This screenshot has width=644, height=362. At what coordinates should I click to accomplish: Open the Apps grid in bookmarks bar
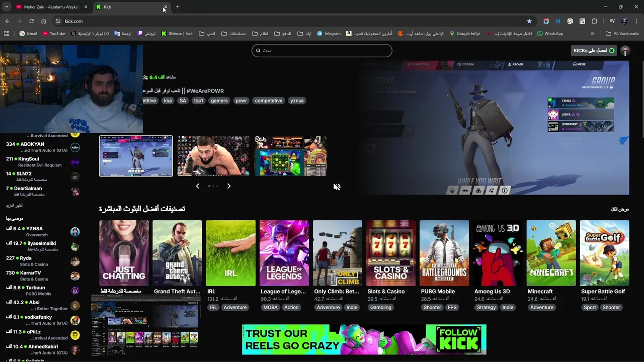(7, 34)
